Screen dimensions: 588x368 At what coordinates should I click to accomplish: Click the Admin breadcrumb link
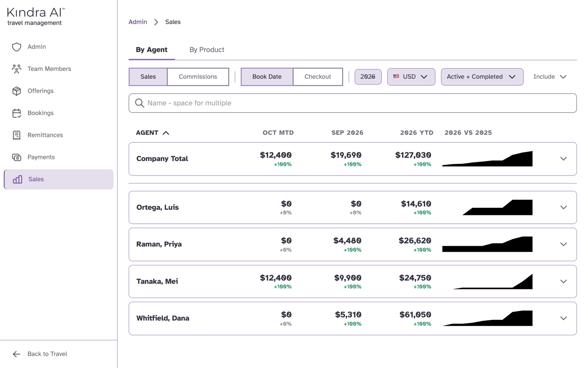tap(138, 22)
